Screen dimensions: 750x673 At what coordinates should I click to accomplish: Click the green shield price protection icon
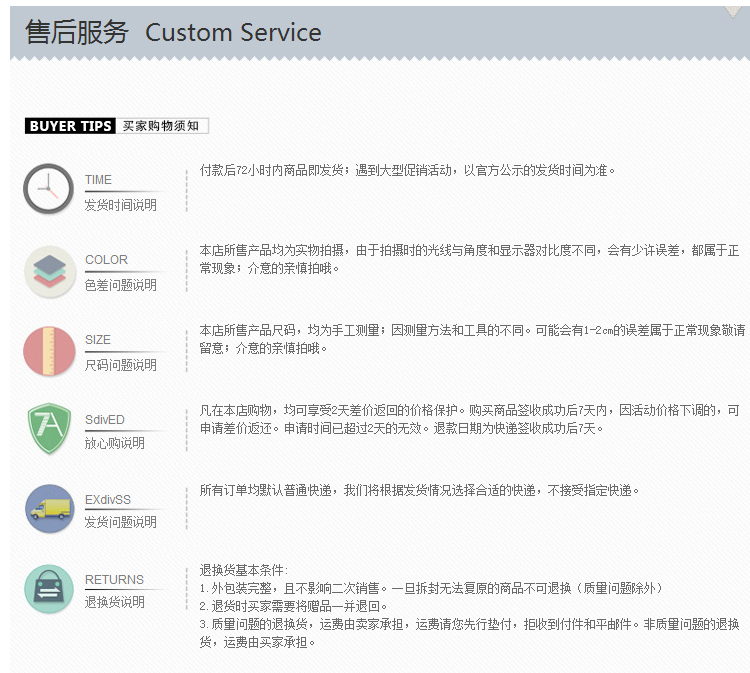point(49,428)
